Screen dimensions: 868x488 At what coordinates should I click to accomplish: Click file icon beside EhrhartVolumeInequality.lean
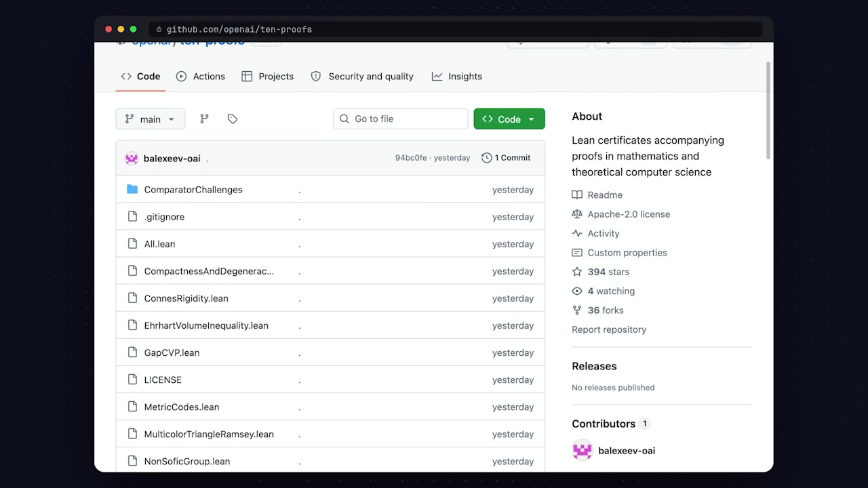coord(132,325)
